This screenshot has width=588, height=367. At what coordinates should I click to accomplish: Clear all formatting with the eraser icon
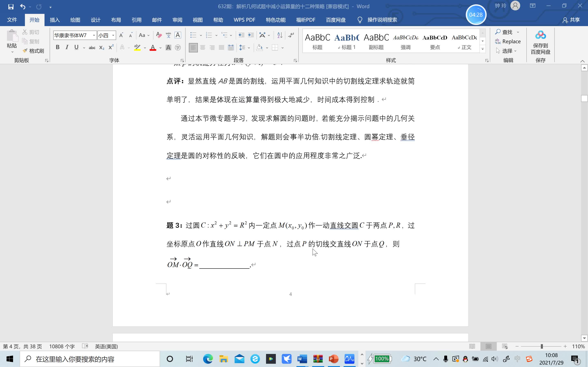pos(159,35)
